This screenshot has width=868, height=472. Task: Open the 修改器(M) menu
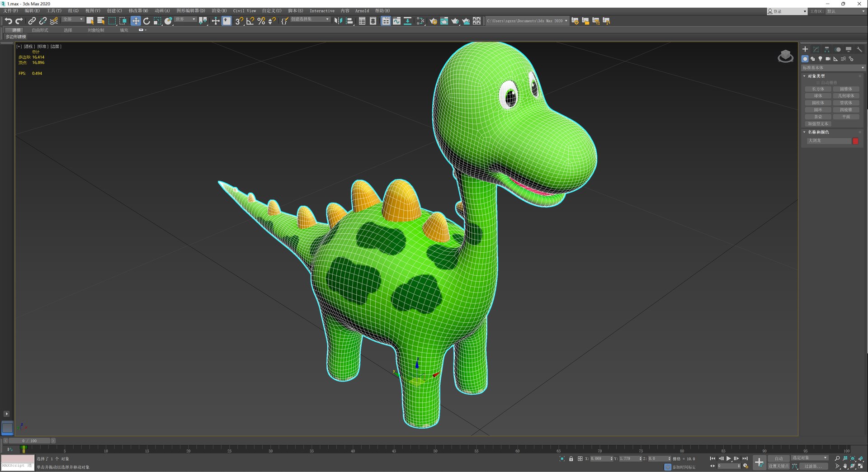coord(138,11)
